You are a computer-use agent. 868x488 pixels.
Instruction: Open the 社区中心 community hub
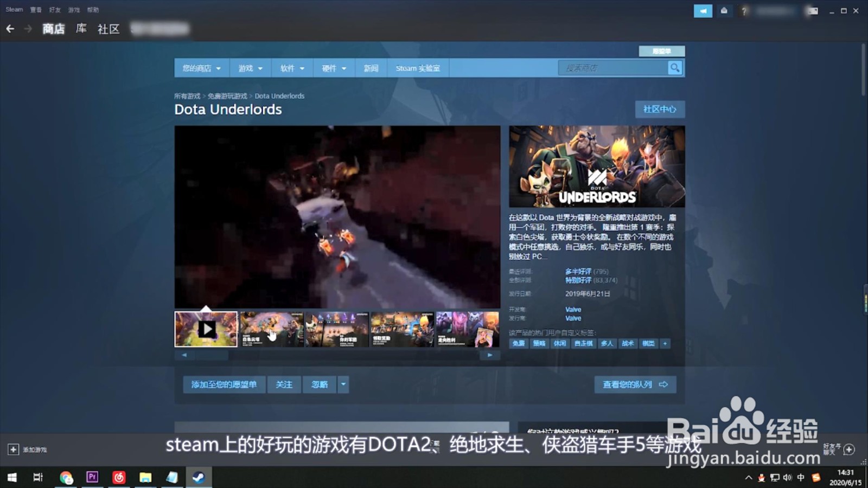tap(660, 109)
